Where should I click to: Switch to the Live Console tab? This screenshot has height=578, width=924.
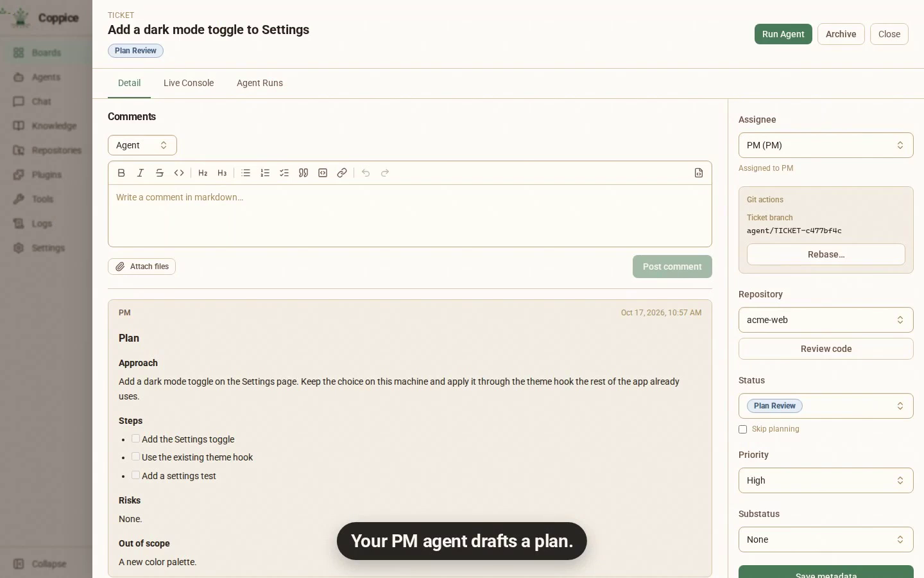click(189, 83)
